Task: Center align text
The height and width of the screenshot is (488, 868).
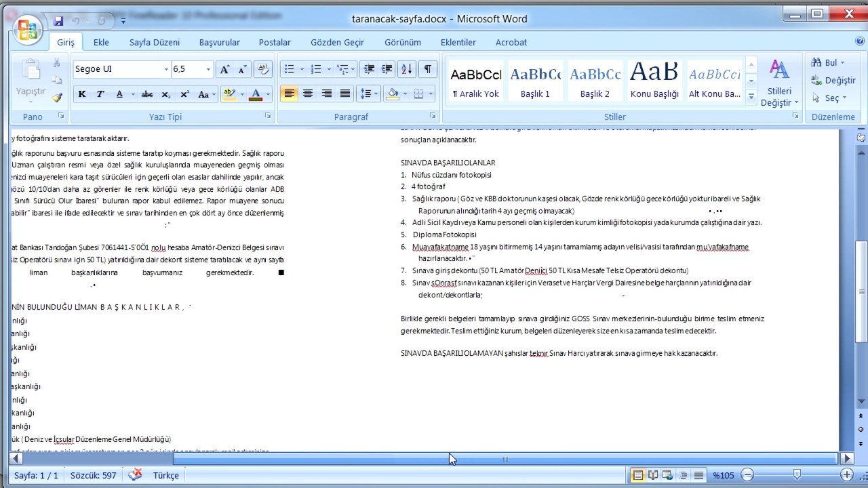Action: 308,94
